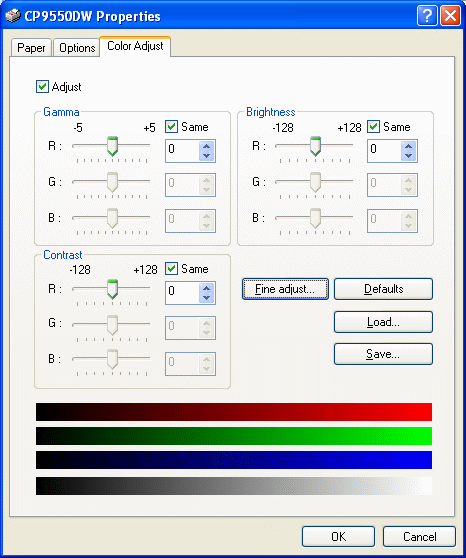Click the Gamma R slider thumb
Image resolution: width=466 pixels, height=558 pixels.
[x=112, y=146]
